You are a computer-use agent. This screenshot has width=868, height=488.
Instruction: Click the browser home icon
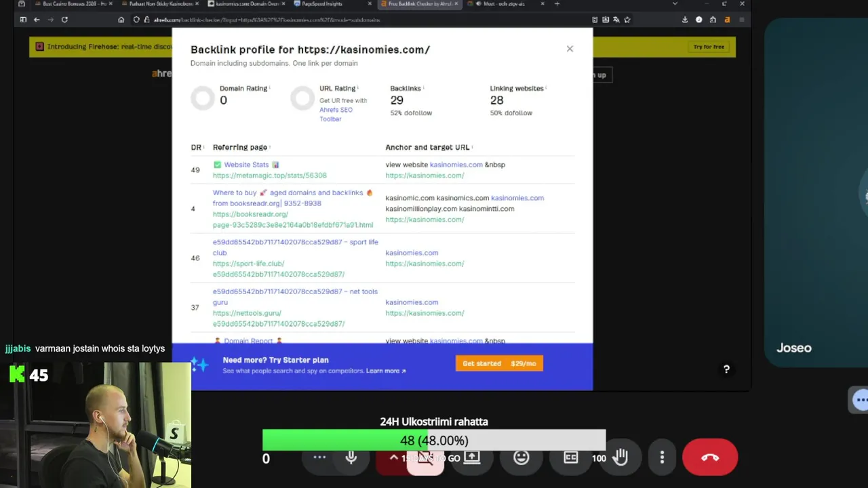(x=121, y=20)
